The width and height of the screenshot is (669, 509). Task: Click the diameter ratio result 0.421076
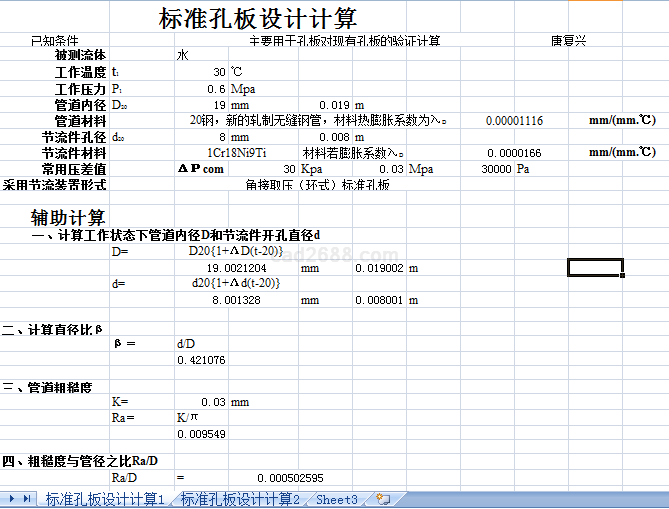click(x=201, y=360)
